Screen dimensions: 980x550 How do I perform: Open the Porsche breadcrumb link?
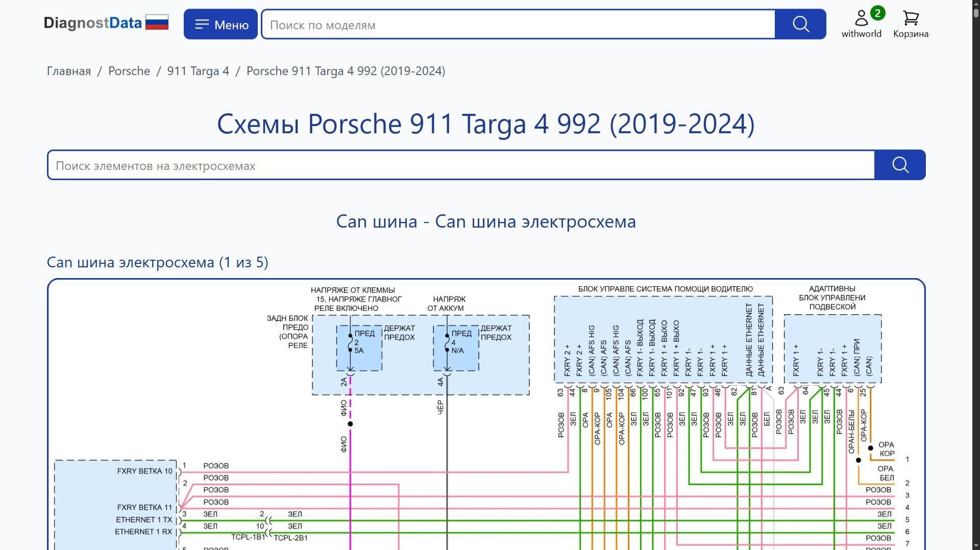click(129, 71)
